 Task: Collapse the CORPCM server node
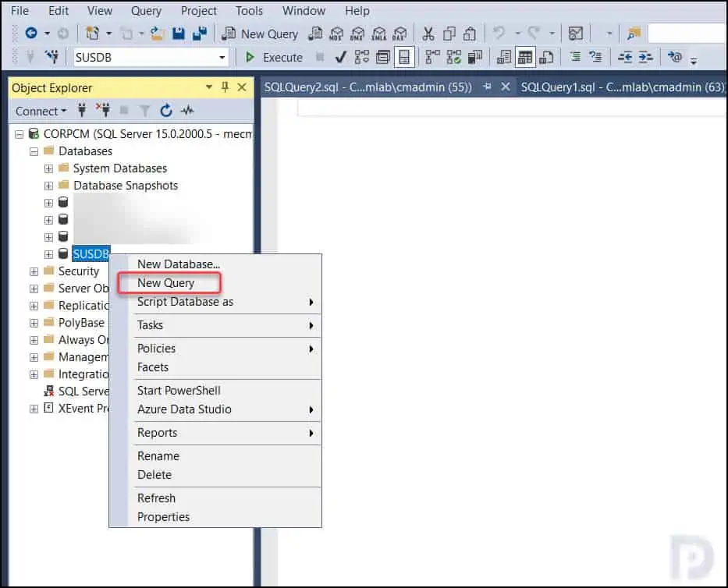[19, 135]
